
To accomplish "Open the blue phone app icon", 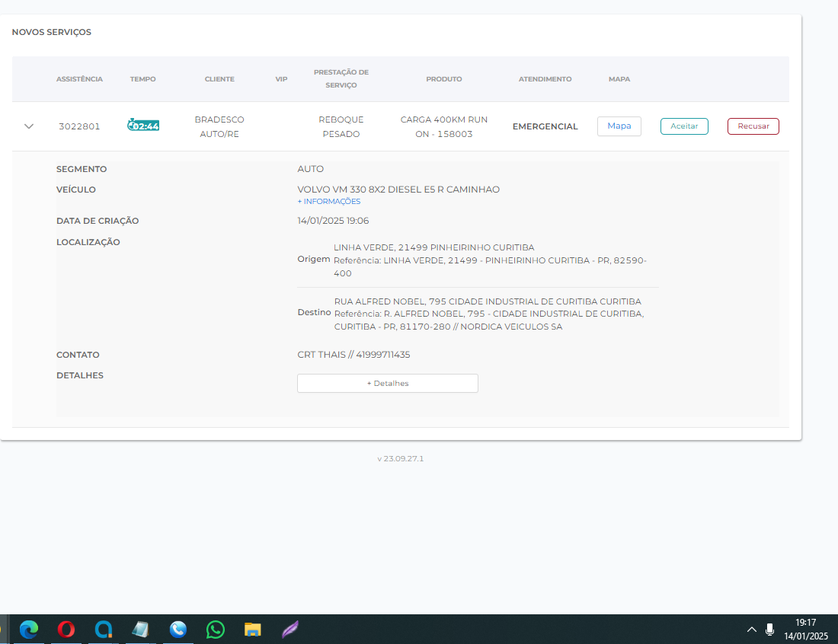I will [x=178, y=630].
